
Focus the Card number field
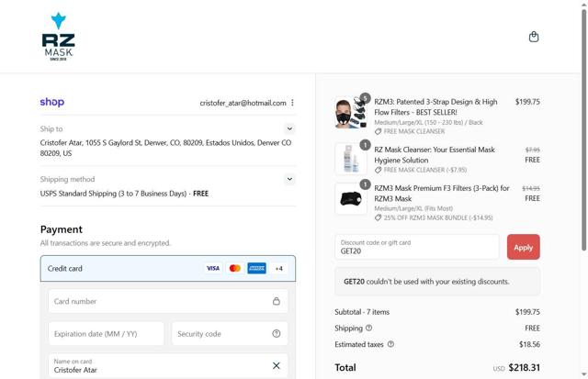pos(168,301)
